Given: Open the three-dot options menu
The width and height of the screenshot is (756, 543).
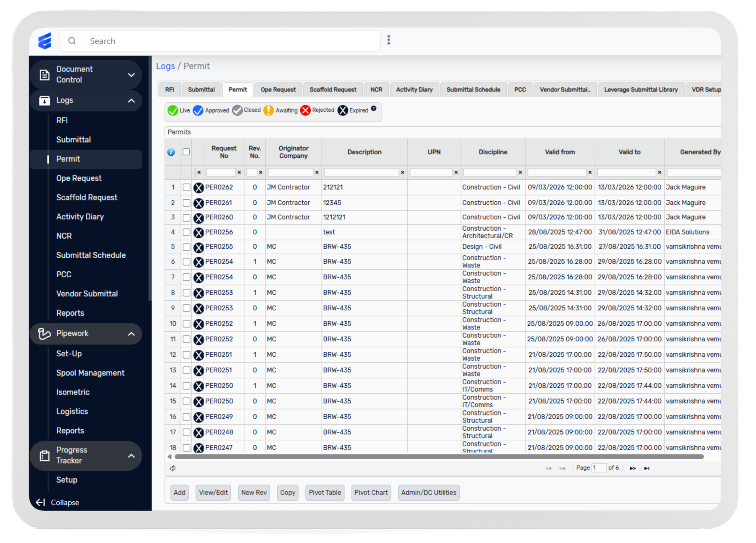Looking at the screenshot, I should click(389, 40).
